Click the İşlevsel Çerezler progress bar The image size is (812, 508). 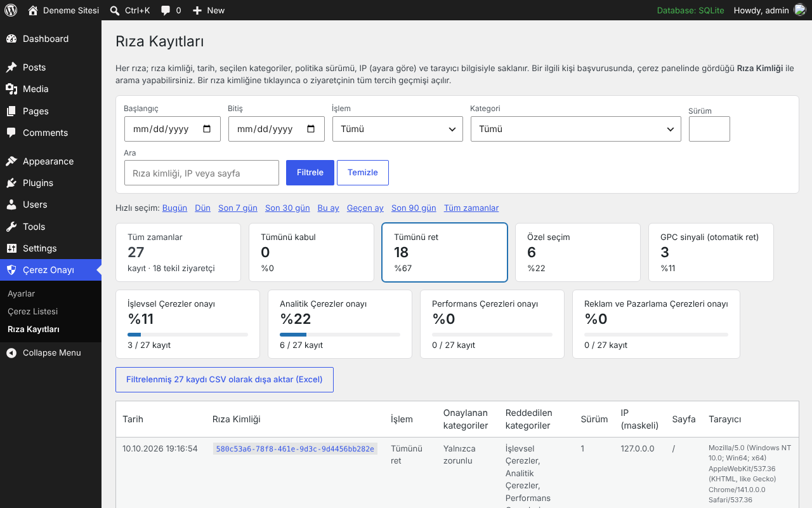tap(188, 335)
